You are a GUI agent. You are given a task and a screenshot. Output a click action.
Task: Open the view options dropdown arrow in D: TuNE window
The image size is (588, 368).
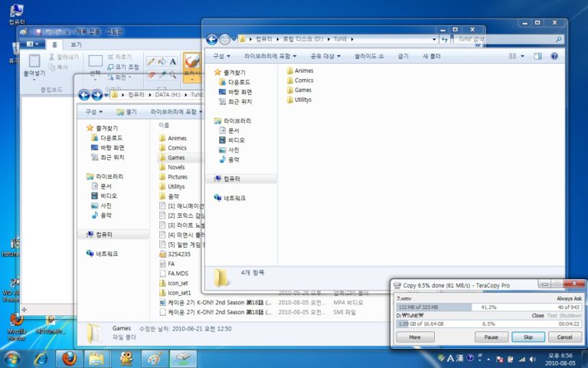(x=522, y=56)
